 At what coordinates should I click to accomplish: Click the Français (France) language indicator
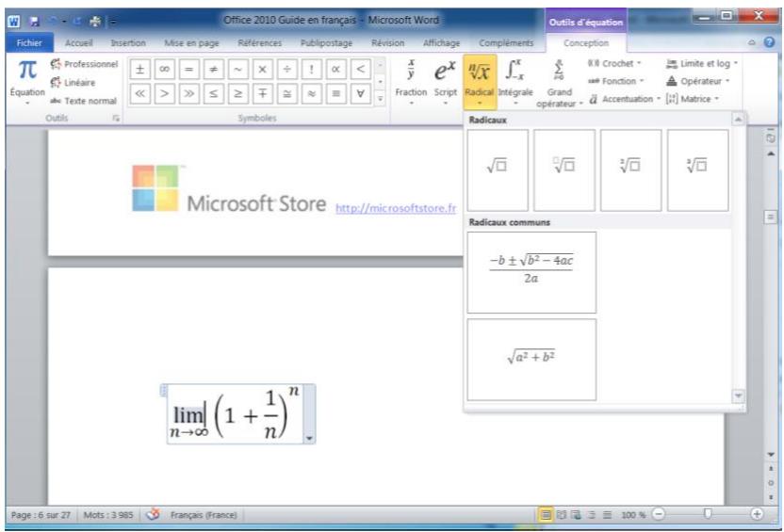tap(203, 514)
